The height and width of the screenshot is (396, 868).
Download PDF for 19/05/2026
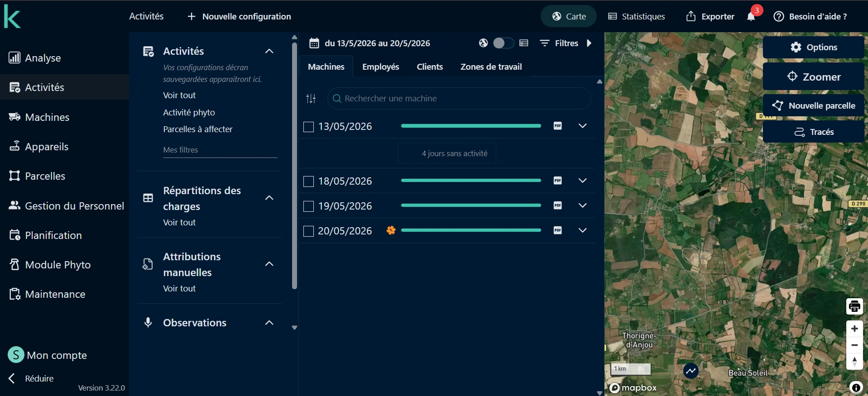(558, 205)
